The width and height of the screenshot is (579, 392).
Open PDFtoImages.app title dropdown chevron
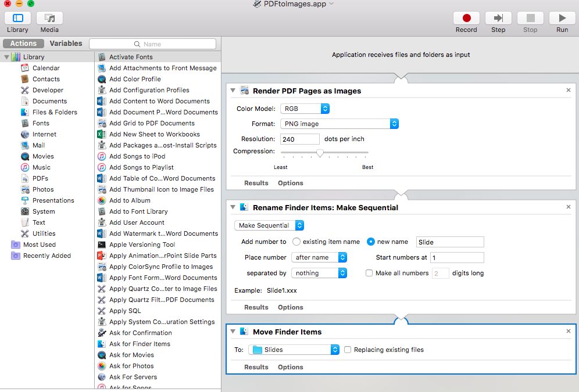[331, 3]
